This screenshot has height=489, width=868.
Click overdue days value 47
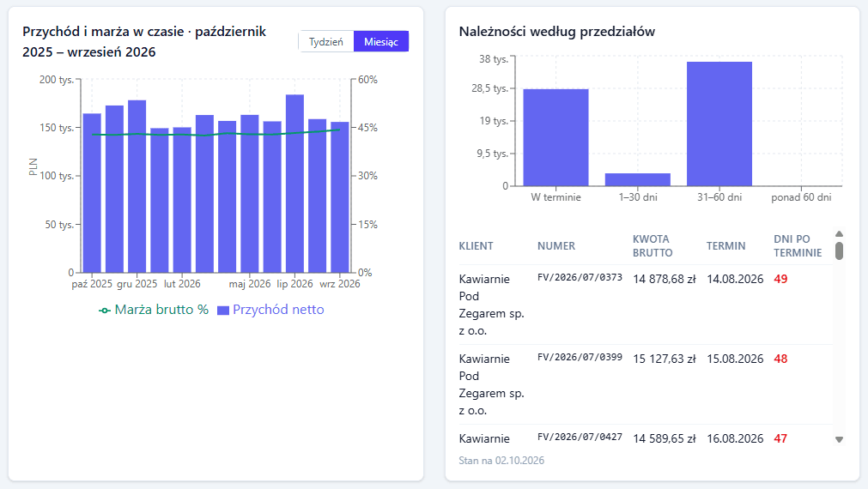point(780,438)
